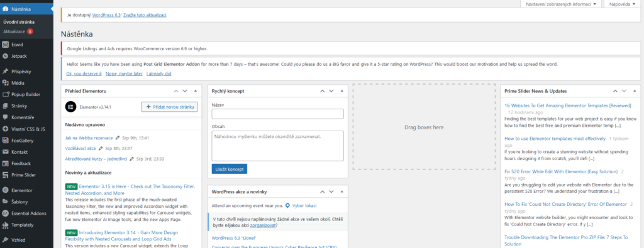644x248 pixels.
Task: Open Prime Slider sidebar icon
Action: (x=5, y=175)
